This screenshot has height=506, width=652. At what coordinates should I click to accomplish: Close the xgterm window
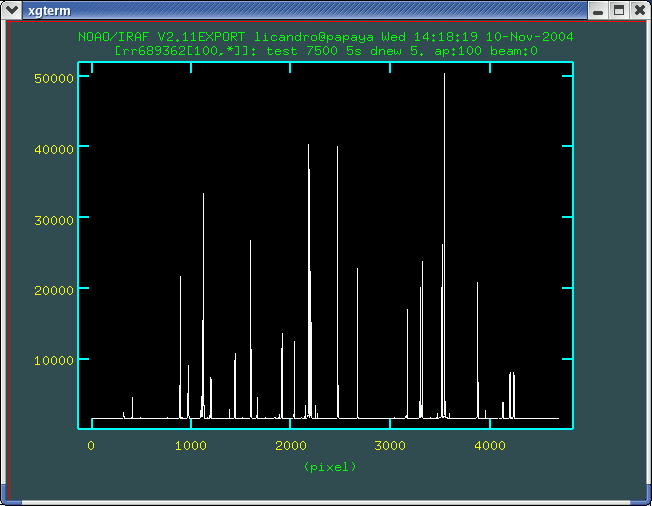638,11
